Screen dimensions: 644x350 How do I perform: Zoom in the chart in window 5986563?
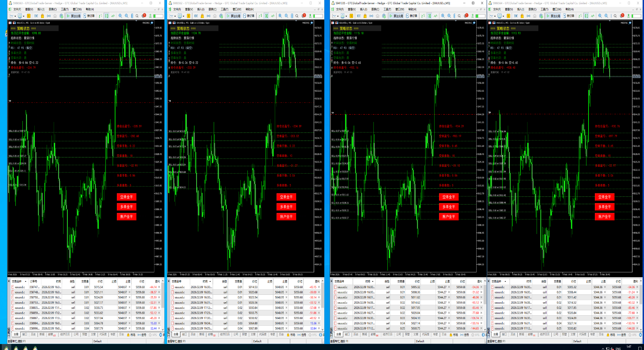[x=120, y=16]
